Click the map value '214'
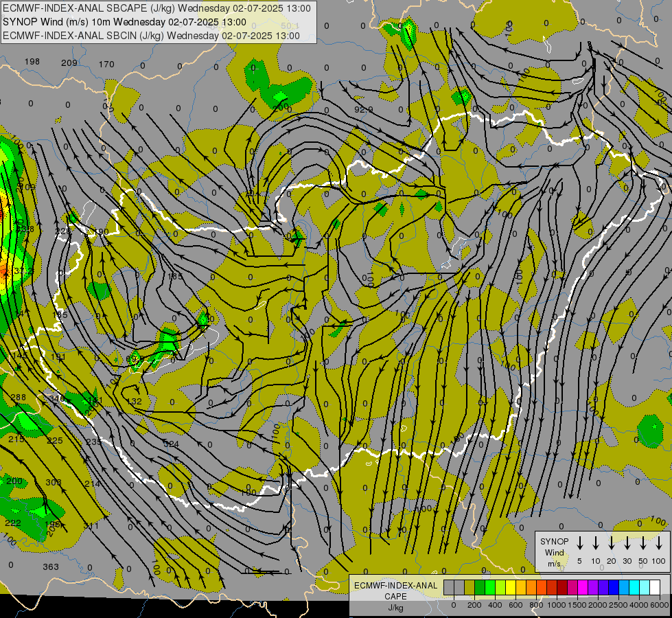672x618 pixels. tap(93, 484)
